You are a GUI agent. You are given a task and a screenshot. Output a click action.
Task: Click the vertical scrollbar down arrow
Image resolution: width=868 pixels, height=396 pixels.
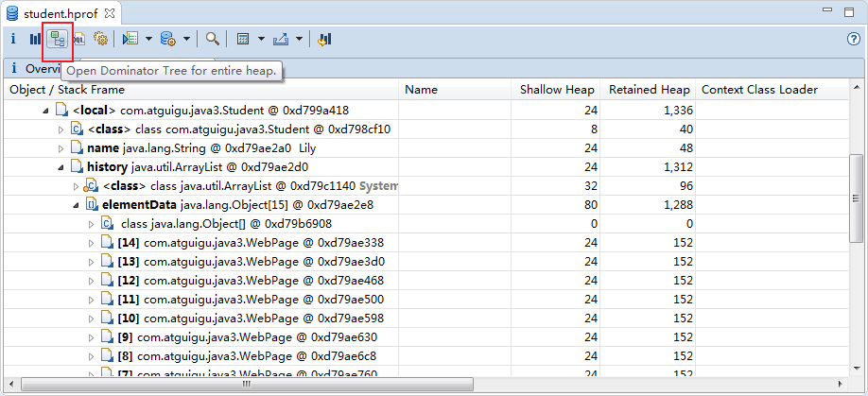point(856,368)
